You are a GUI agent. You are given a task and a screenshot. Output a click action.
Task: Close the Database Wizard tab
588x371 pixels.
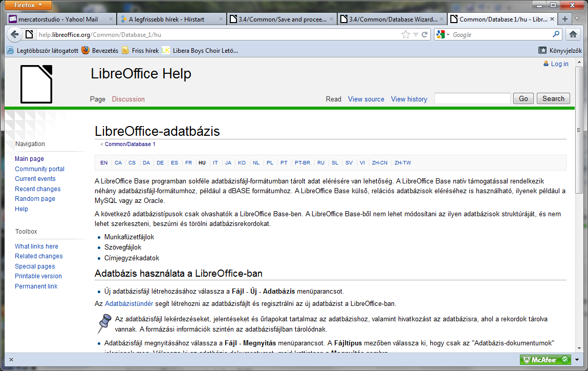point(442,19)
